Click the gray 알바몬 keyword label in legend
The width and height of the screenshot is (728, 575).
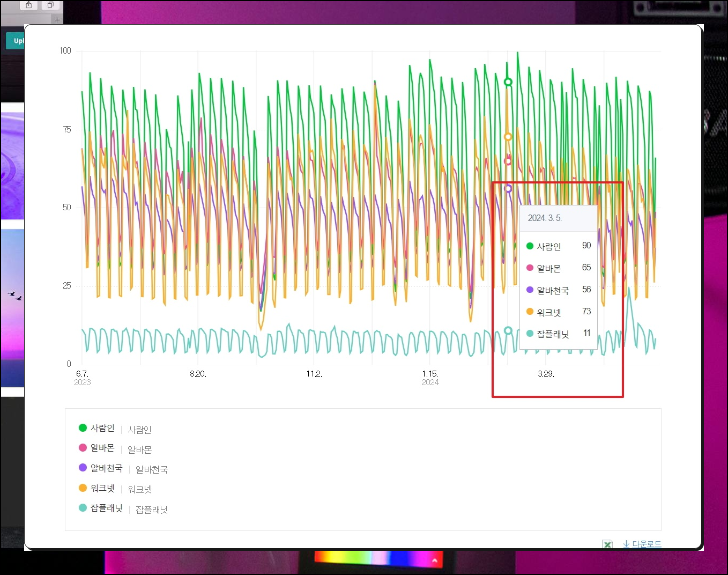click(139, 449)
